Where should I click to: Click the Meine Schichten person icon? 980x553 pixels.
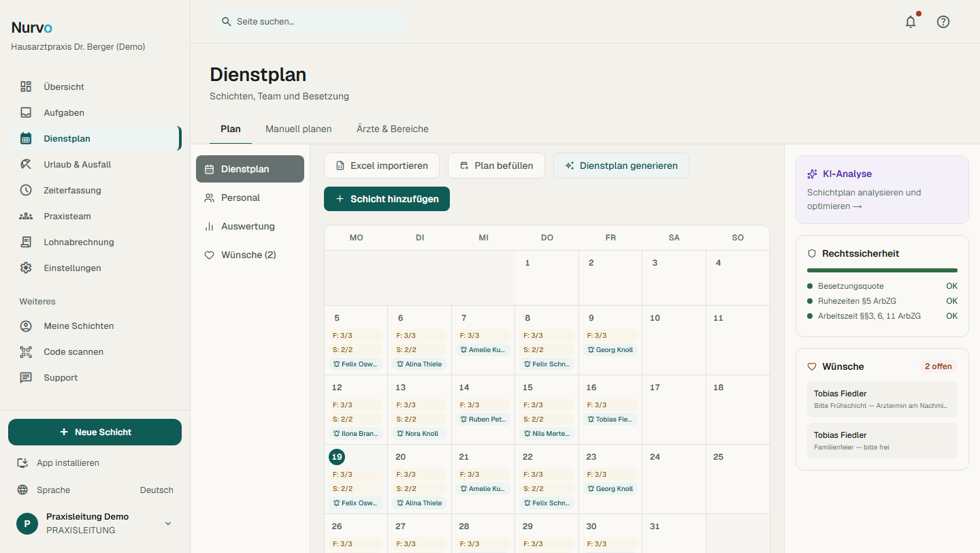26,326
